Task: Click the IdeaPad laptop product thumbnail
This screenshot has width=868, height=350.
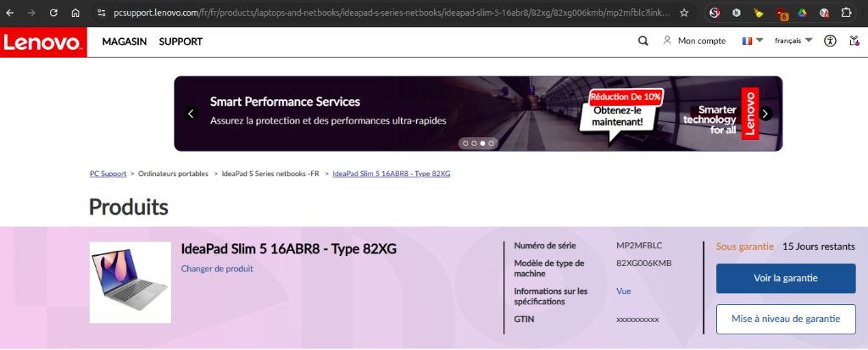Action: pos(130,282)
